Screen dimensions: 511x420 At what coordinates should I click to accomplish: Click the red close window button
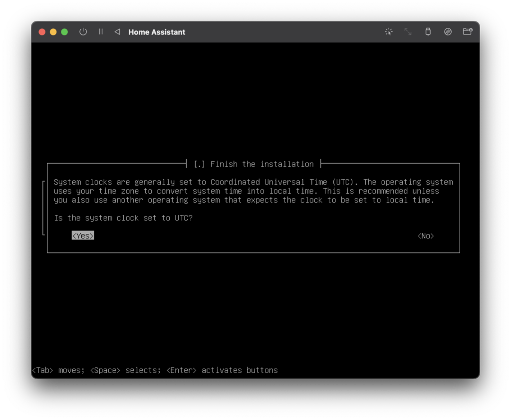click(42, 32)
